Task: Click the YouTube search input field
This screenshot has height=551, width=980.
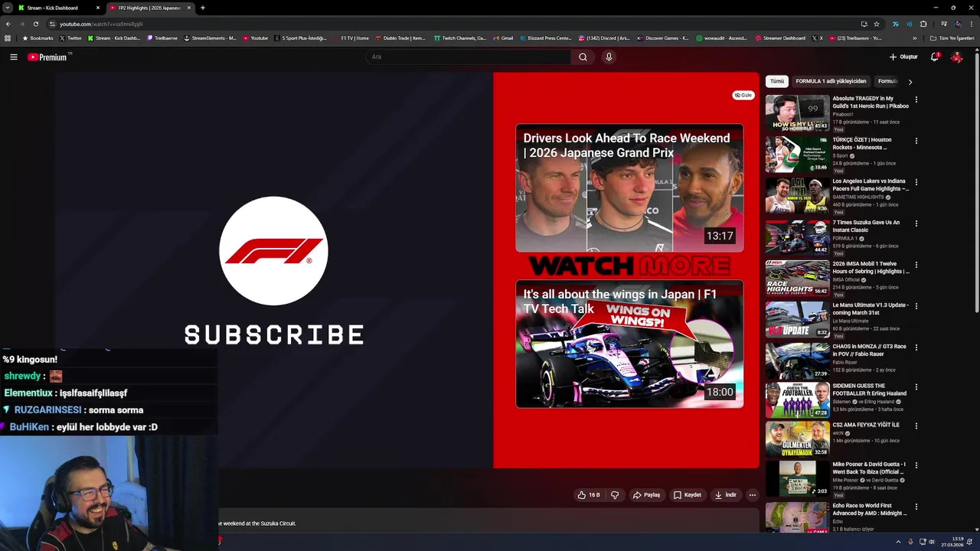Action: (469, 57)
